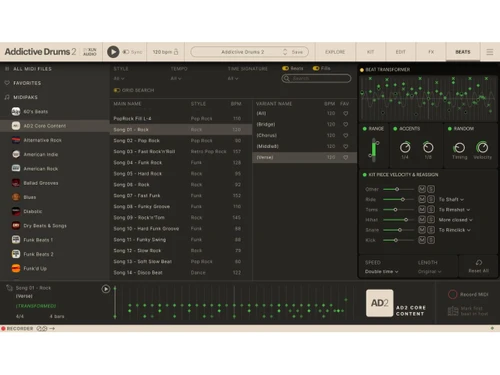Toggle the Sync switch
This screenshot has height=375, width=500.
126,52
